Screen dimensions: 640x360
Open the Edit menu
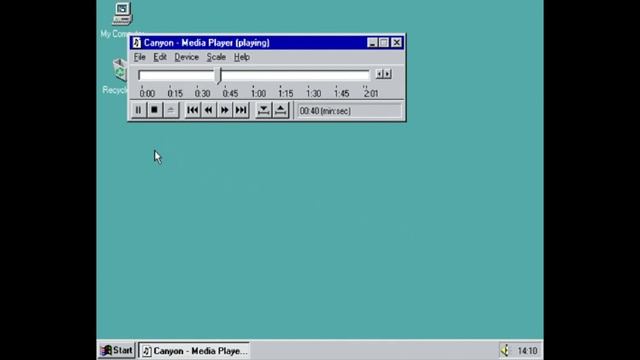point(160,57)
